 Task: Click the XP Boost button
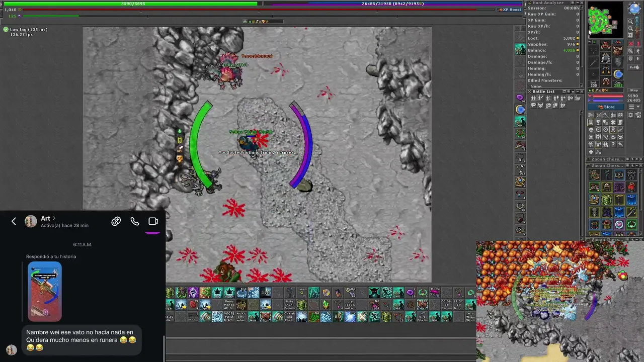point(509,10)
